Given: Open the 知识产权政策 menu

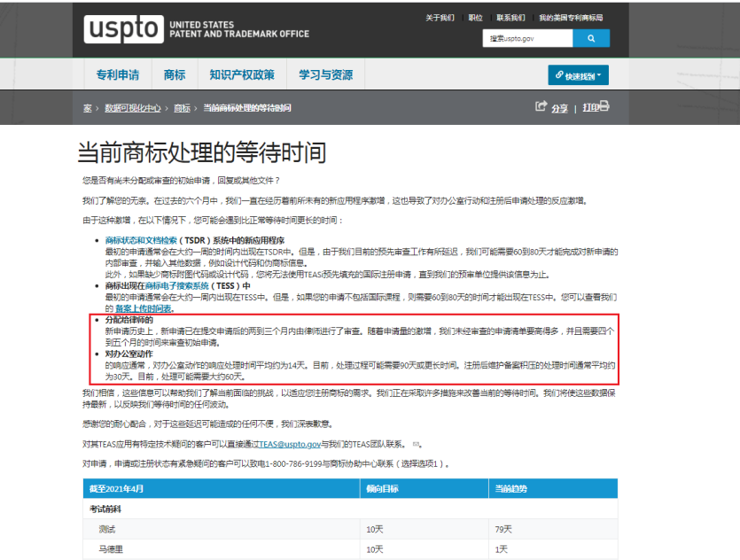Looking at the screenshot, I should pyautogui.click(x=244, y=74).
